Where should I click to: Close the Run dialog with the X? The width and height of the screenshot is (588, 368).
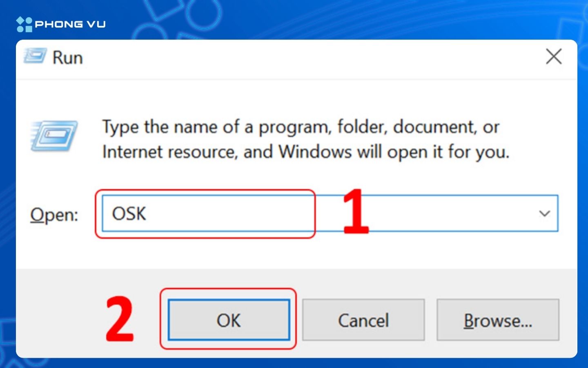[x=554, y=56]
